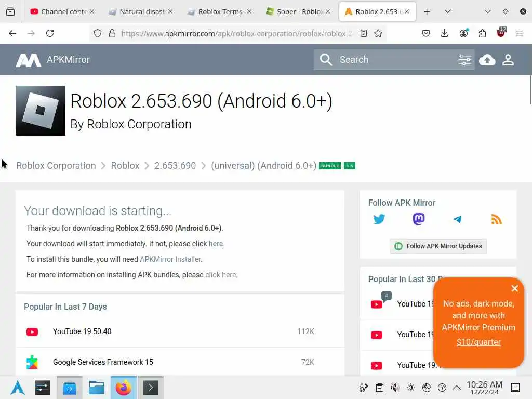
Task: Open (universal) (Android 6.0+) breadcrumb
Action: pyautogui.click(x=263, y=166)
